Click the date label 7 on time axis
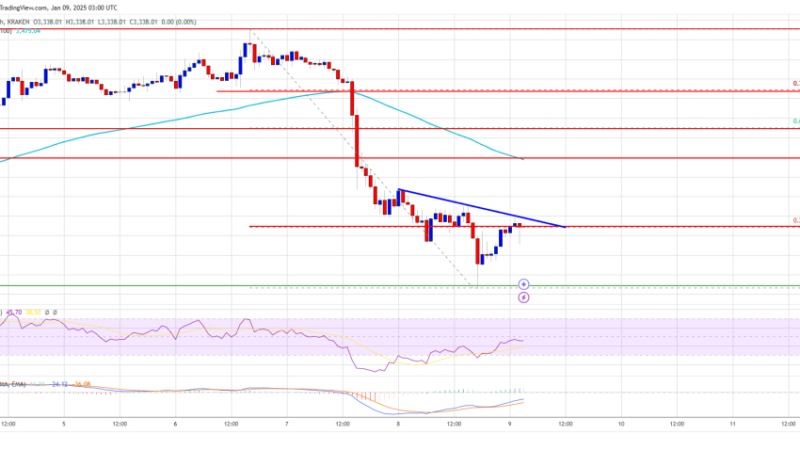 287,424
